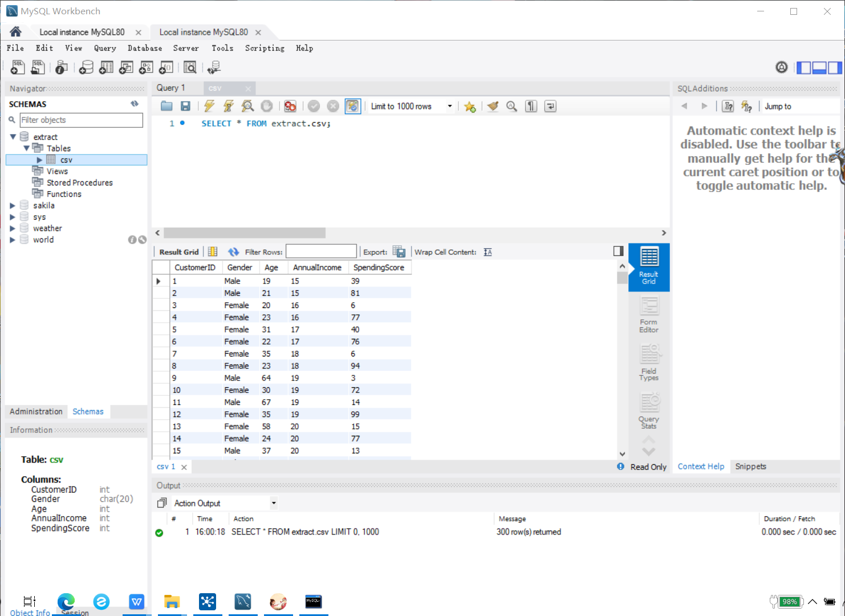845x616 pixels.
Task: Toggle word wrap in editor
Action: tap(550, 106)
